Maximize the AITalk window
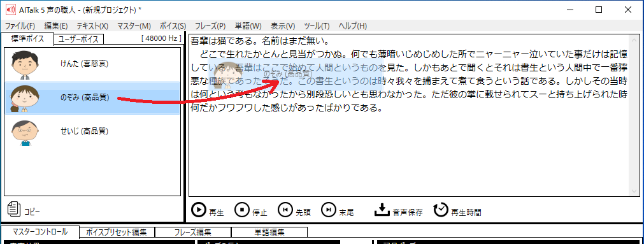The width and height of the screenshot is (644, 244). [599, 10]
